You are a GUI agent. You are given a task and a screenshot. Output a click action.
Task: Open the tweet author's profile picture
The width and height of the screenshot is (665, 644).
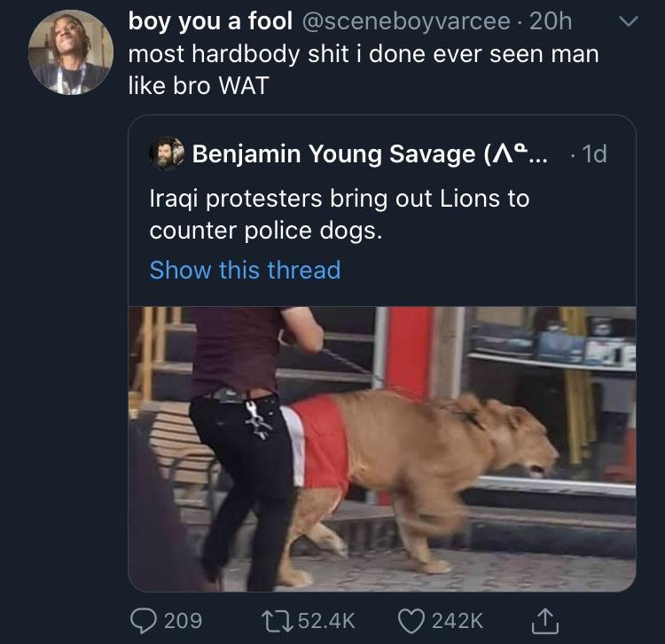[70, 52]
